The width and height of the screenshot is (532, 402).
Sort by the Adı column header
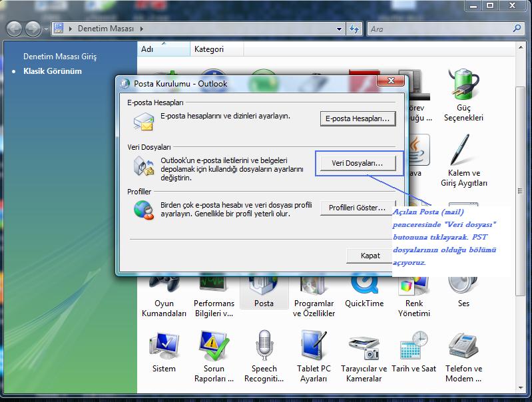(x=164, y=49)
